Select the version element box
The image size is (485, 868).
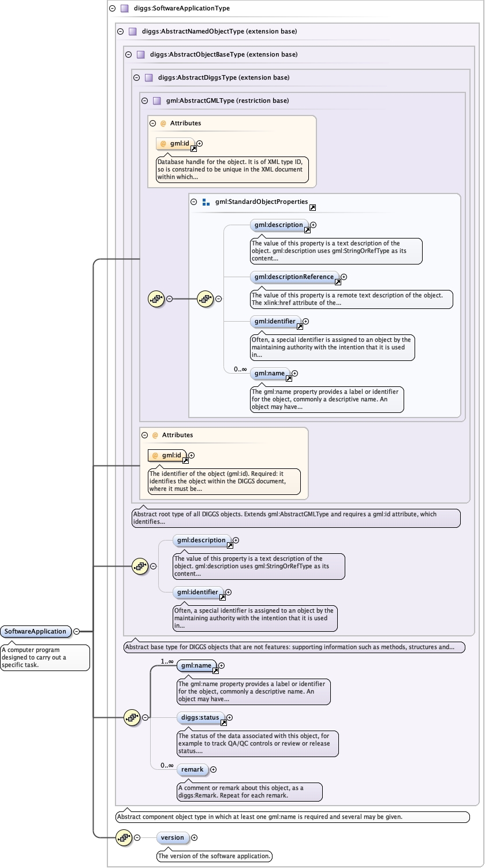[x=173, y=837]
